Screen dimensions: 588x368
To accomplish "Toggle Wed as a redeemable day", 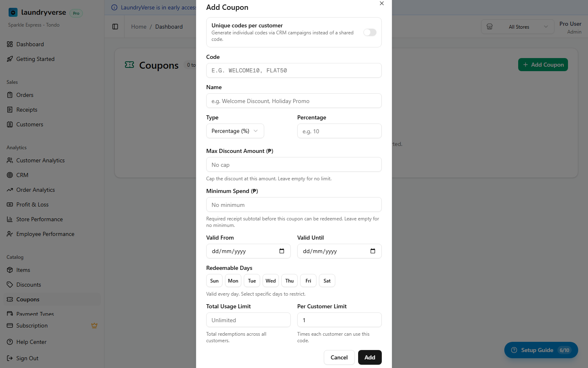I will [271, 281].
